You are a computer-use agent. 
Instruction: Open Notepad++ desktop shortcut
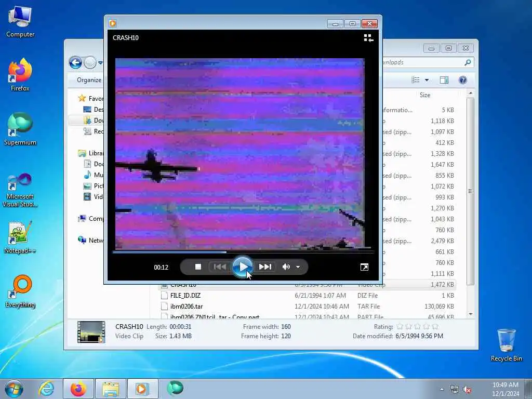coord(20,237)
